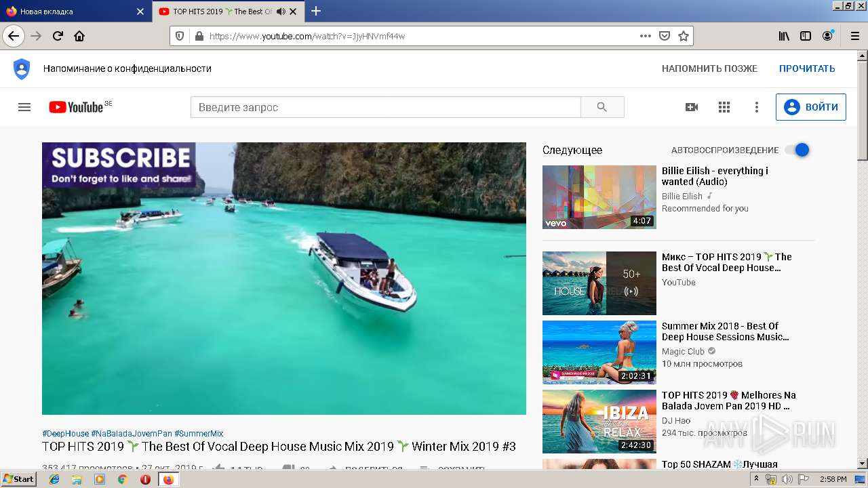The width and height of the screenshot is (868, 488).
Task: Open system tray volume icon
Action: click(x=787, y=479)
